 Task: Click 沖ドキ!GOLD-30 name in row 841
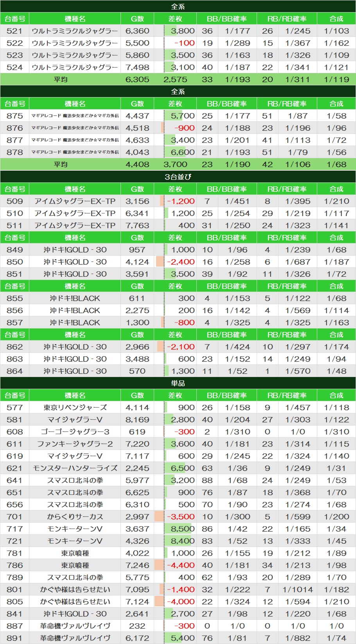(75, 614)
